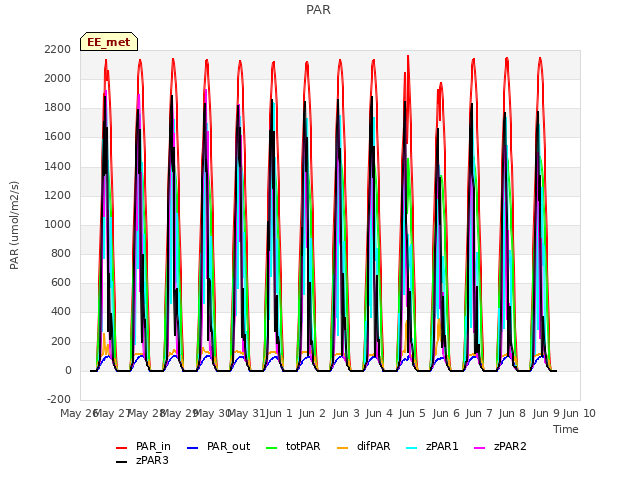
Task: Click the Jun 2 x-axis tick label
Action: click(x=312, y=413)
